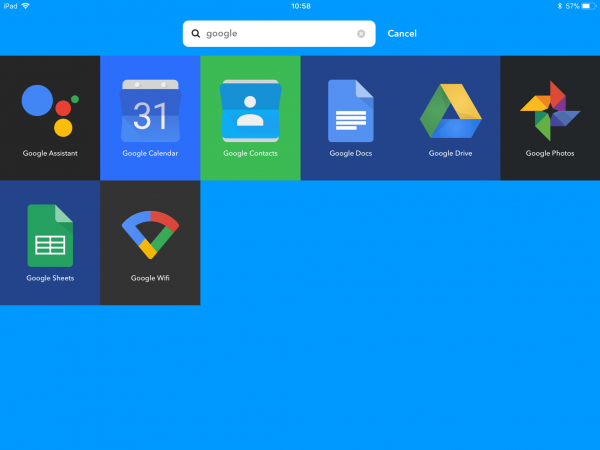Clear the search text with the x button
Screen dimensions: 600x450
[x=361, y=34]
